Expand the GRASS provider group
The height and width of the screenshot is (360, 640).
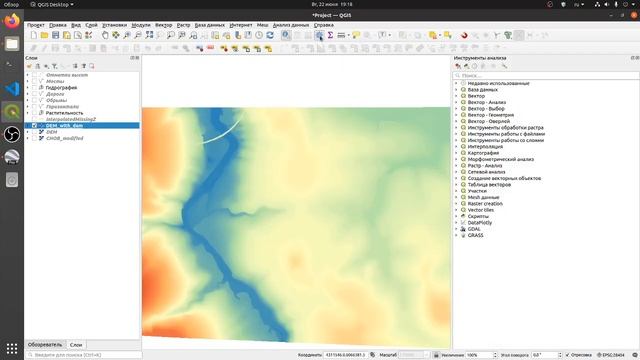[456, 236]
